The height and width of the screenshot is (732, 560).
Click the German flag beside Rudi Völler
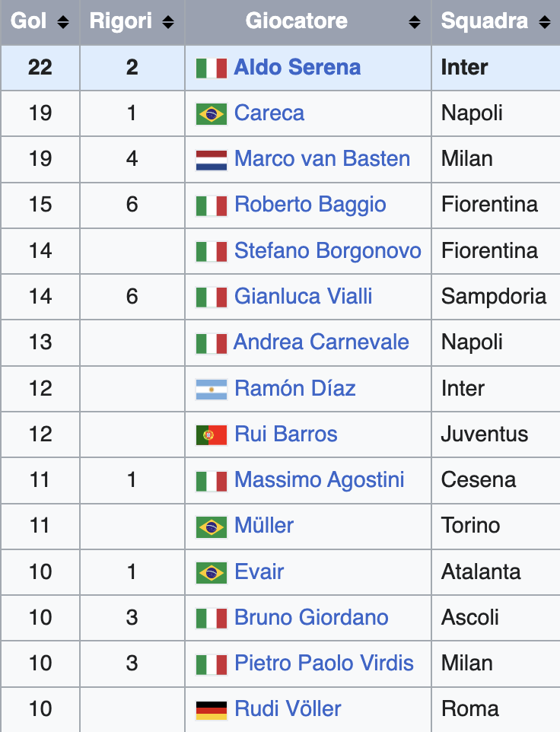click(x=212, y=710)
